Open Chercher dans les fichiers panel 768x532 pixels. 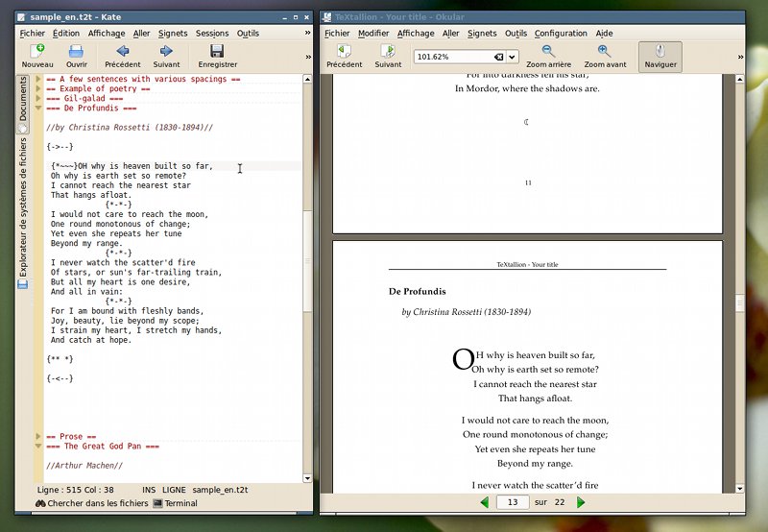pos(92,503)
